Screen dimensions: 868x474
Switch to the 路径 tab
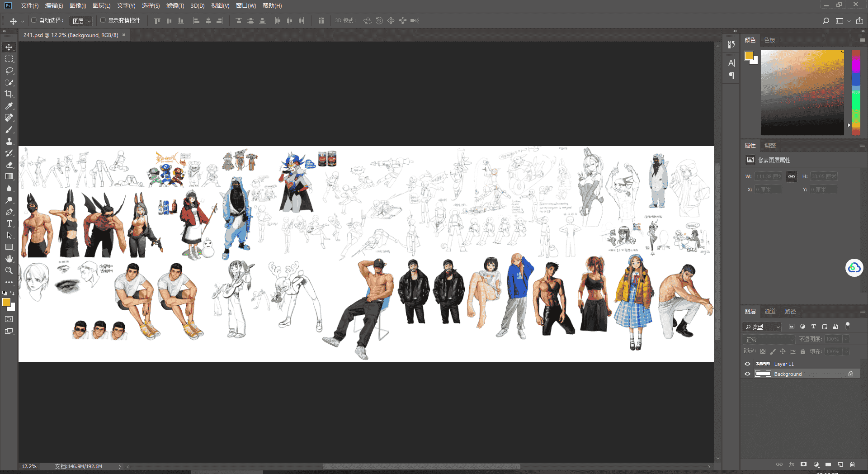[x=790, y=312]
